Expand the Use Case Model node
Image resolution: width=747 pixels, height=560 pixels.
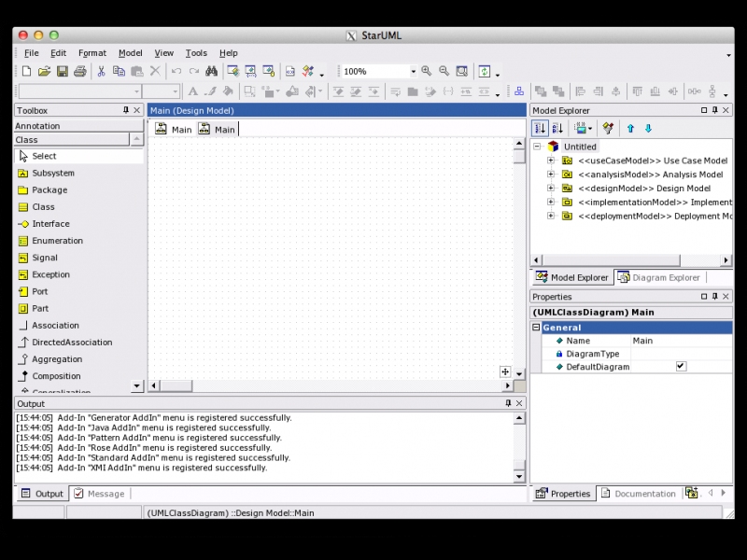point(551,161)
